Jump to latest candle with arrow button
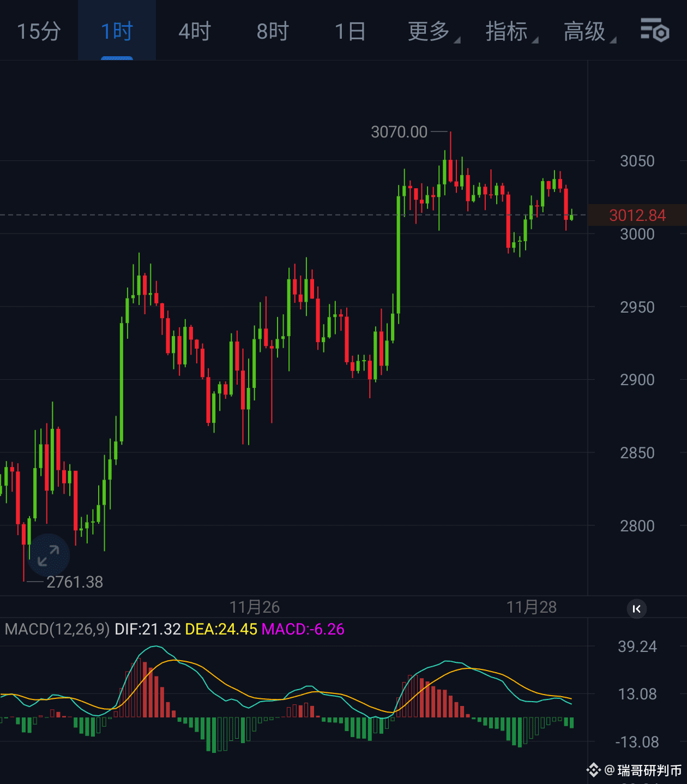This screenshot has height=784, width=687. [x=636, y=609]
